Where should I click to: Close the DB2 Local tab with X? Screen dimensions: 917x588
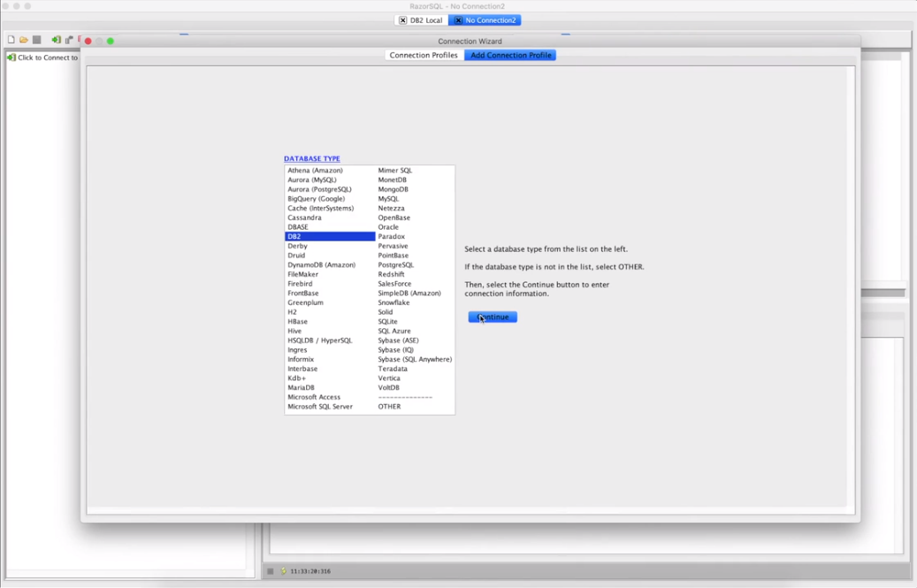pyautogui.click(x=403, y=19)
